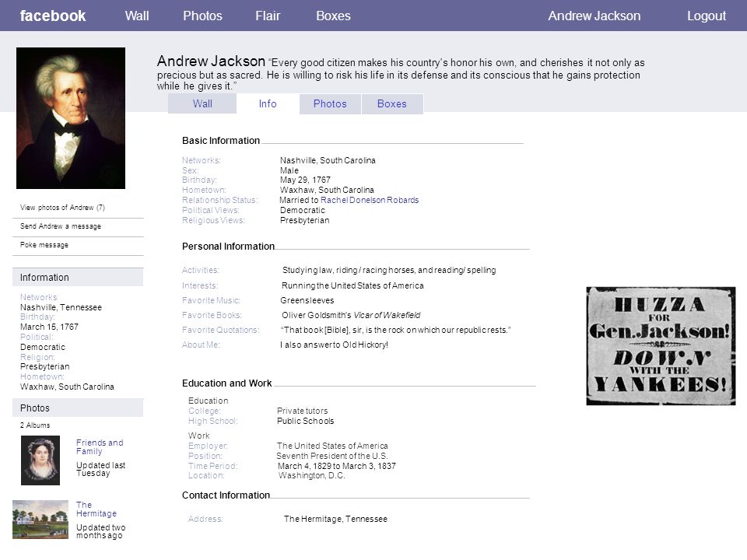Click Andrew Jackson's profile portrait
The width and height of the screenshot is (747, 560).
tap(71, 118)
